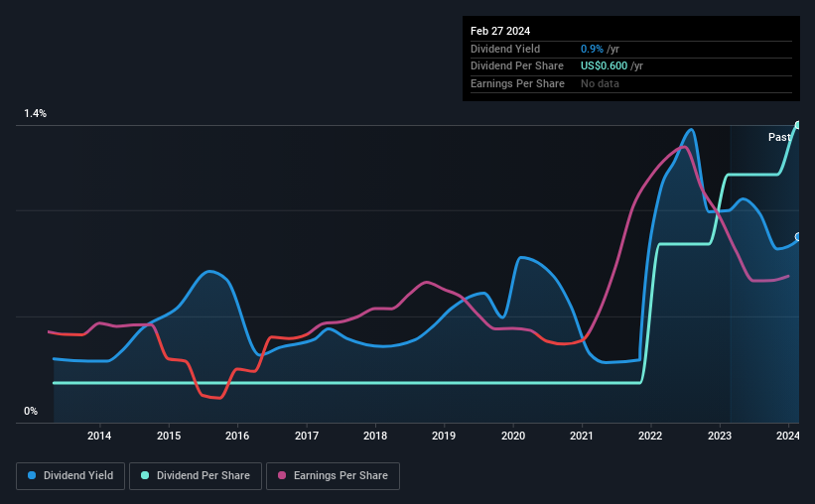Image resolution: width=815 pixels, height=504 pixels.
Task: Click the 0.9% dividend yield value in tooltip
Action: point(592,49)
